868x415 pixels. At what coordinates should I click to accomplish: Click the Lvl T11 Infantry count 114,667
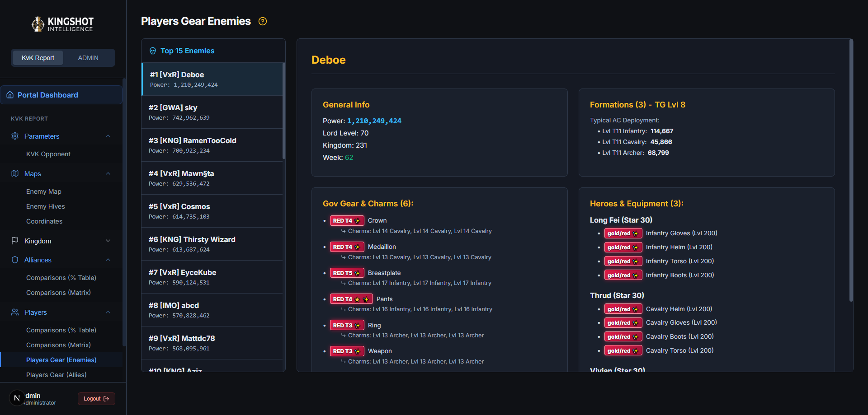tap(662, 131)
